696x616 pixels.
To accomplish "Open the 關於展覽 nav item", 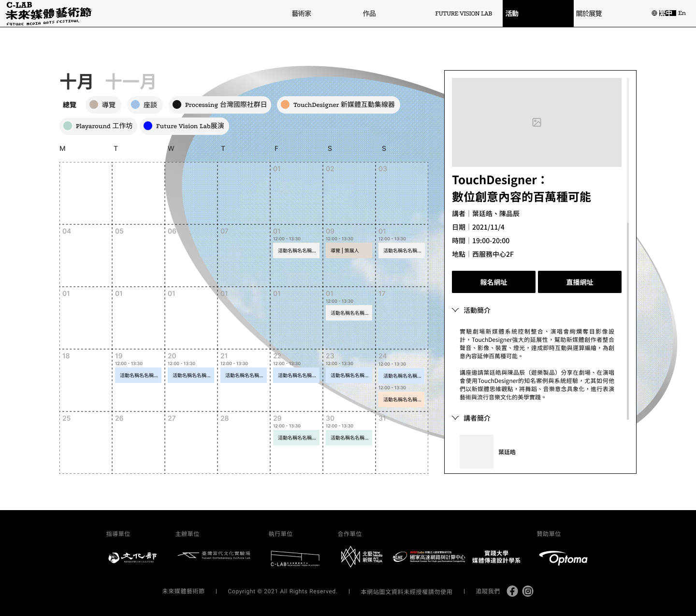I will [589, 14].
